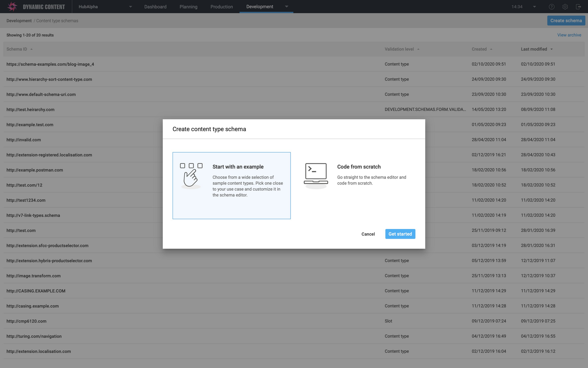This screenshot has width=588, height=368.
Task: Go to the Planning tab
Action: click(x=188, y=7)
